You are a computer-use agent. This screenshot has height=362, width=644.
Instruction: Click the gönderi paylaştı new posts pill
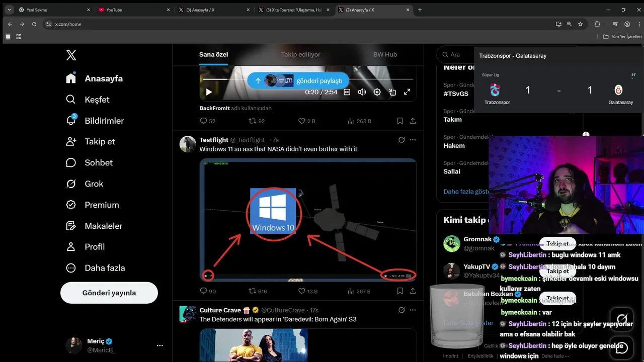pos(298,80)
